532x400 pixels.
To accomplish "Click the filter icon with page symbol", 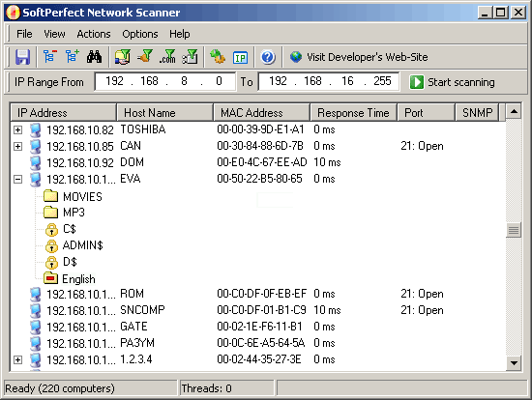I will [x=190, y=57].
